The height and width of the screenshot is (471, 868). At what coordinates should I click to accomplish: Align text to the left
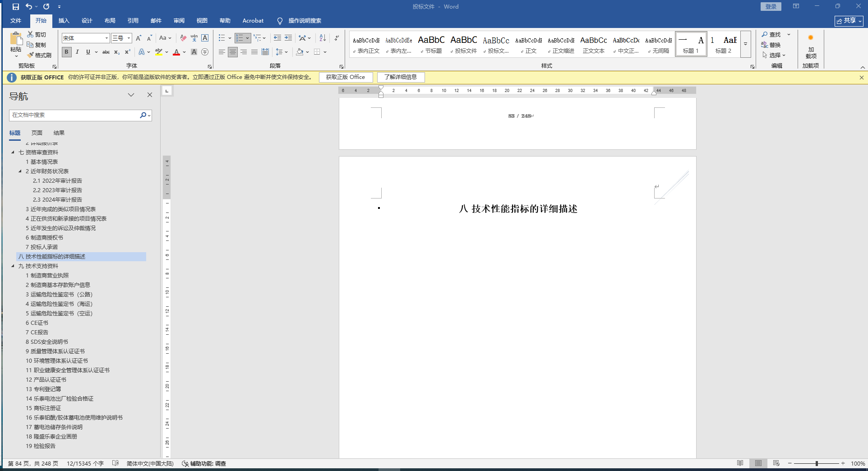click(x=222, y=52)
